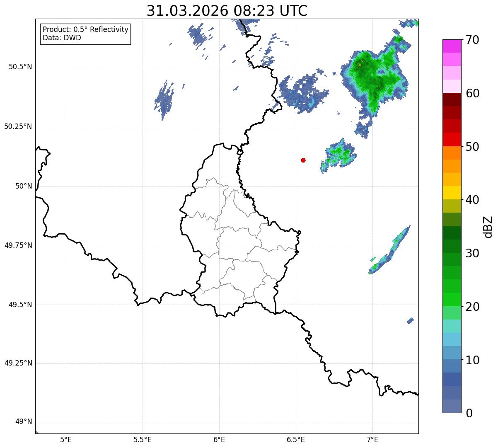Click the isolated blue echo near 5.6°E 50.4°N

pos(165,100)
